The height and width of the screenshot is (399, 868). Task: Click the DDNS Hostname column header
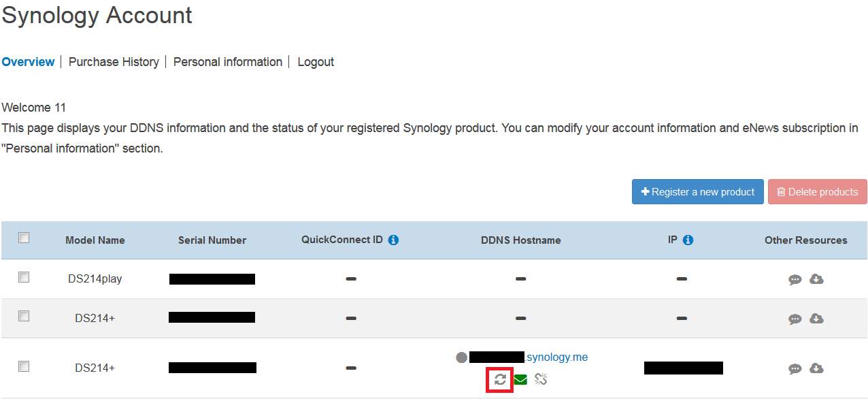(521, 240)
